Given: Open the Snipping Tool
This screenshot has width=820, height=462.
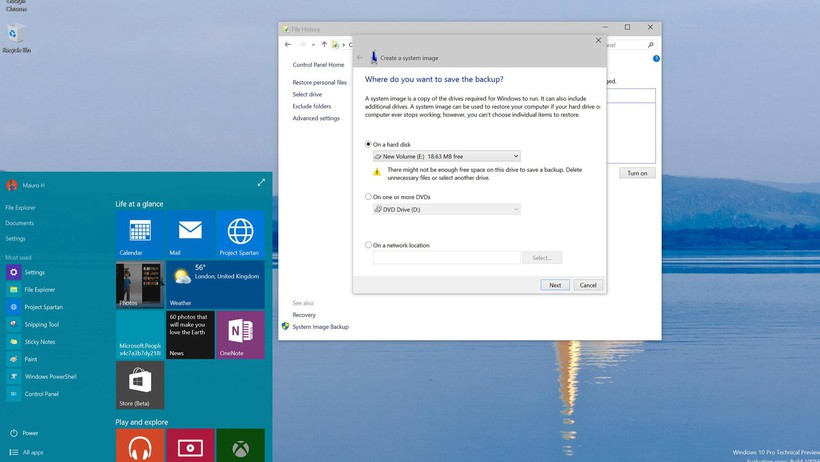Looking at the screenshot, I should tap(41, 324).
